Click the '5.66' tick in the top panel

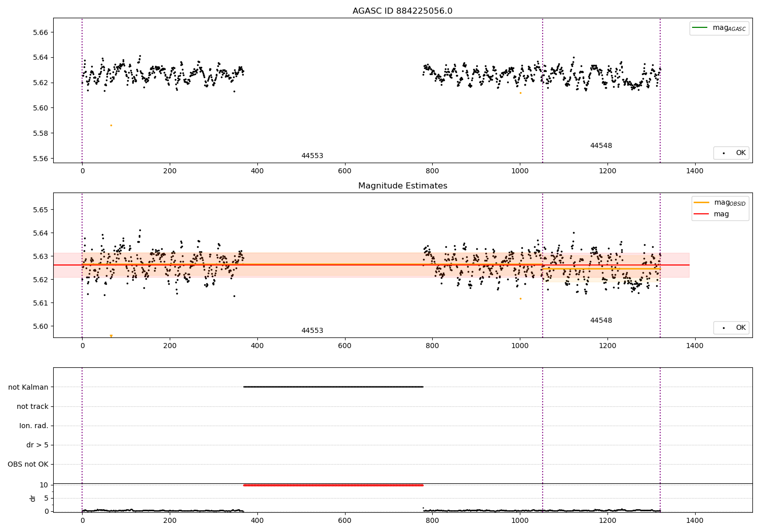pos(40,32)
